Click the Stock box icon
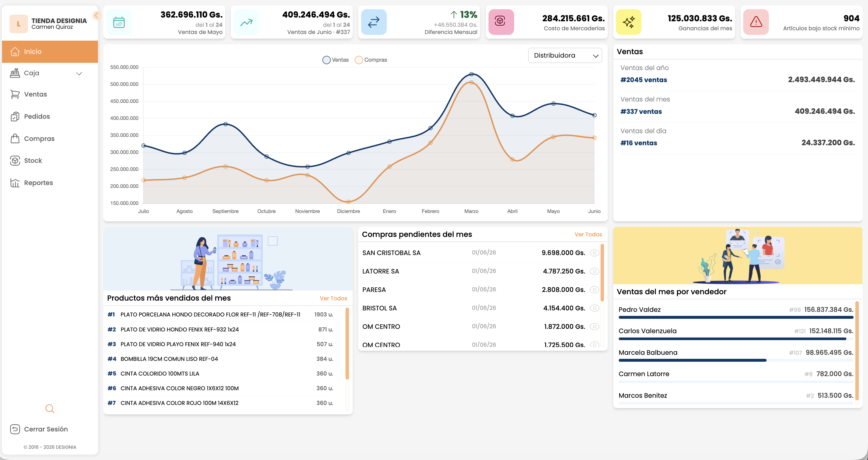 (15, 161)
